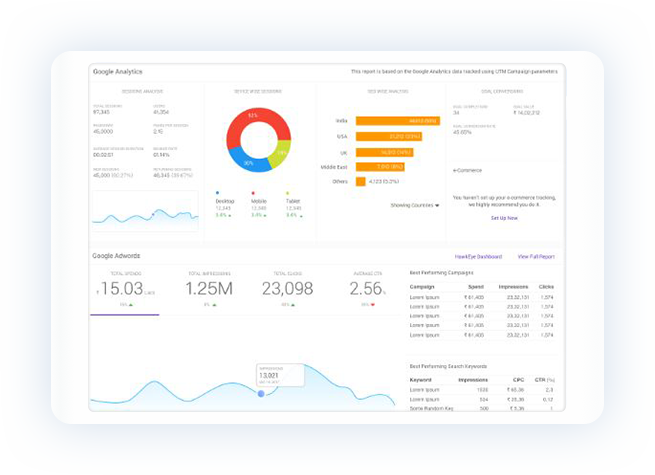Open the HawkEye Dashboard link

tap(478, 257)
